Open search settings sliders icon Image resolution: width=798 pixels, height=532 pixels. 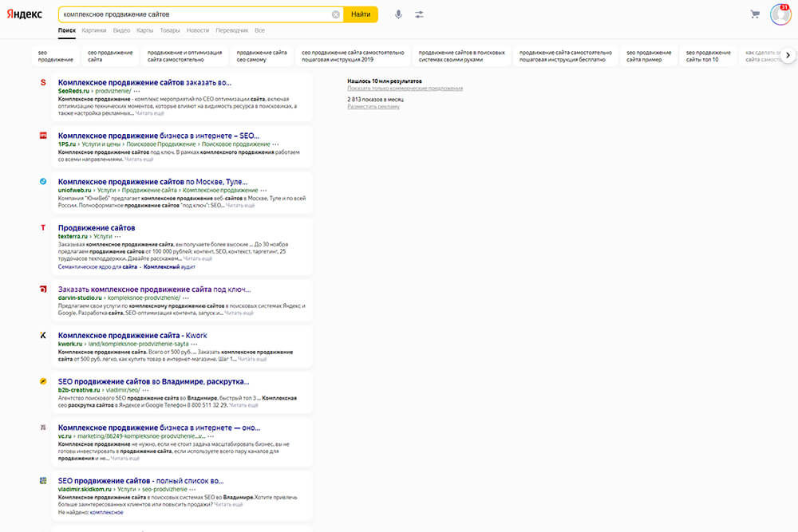pyautogui.click(x=420, y=14)
